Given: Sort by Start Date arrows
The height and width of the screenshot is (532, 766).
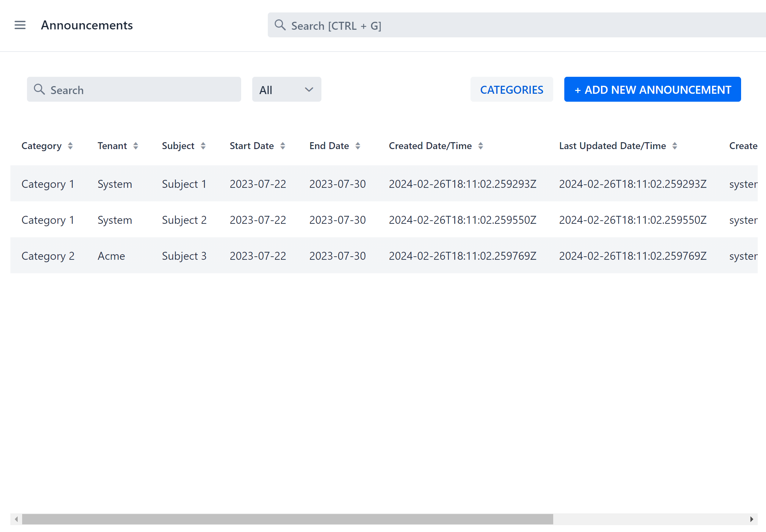Looking at the screenshot, I should pos(283,146).
